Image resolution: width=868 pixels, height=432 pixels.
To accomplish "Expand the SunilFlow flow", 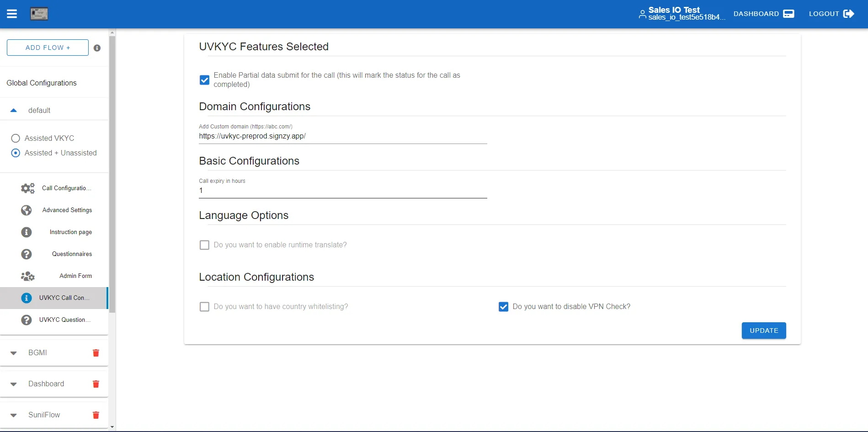I will coord(14,415).
